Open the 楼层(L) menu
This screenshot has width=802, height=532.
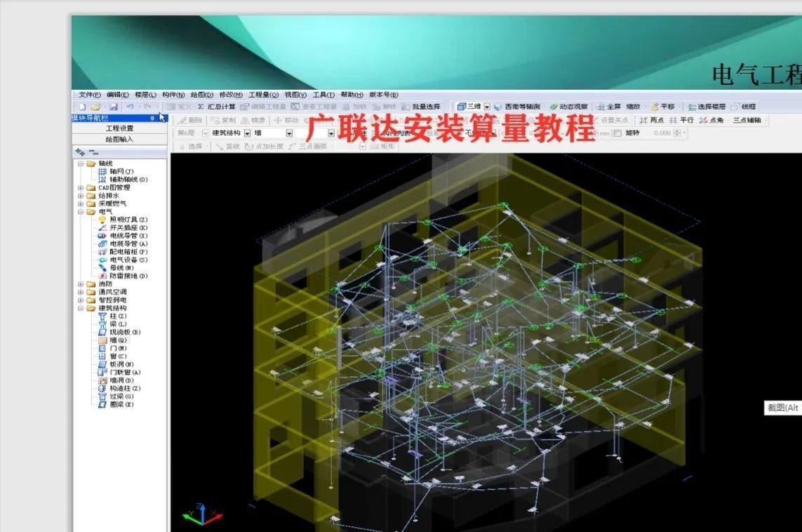tap(145, 95)
